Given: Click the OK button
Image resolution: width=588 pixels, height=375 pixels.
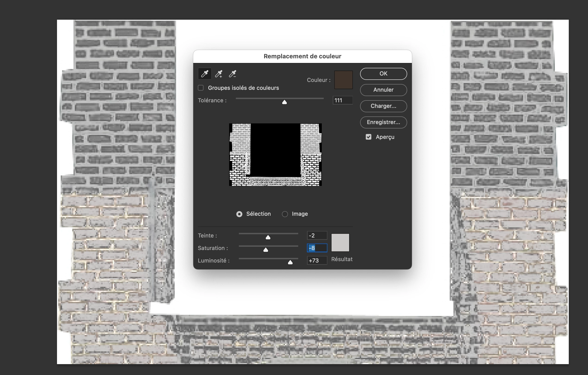Looking at the screenshot, I should [x=383, y=74].
